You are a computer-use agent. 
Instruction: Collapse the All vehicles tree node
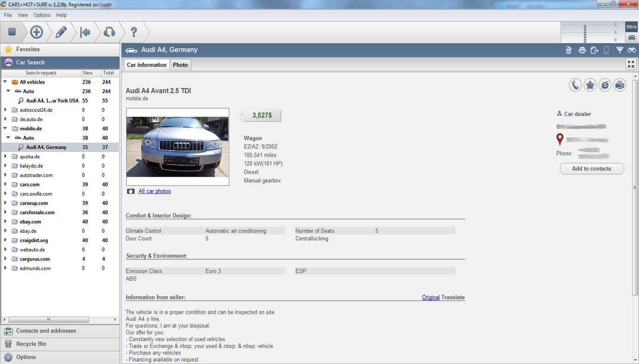tap(5, 82)
